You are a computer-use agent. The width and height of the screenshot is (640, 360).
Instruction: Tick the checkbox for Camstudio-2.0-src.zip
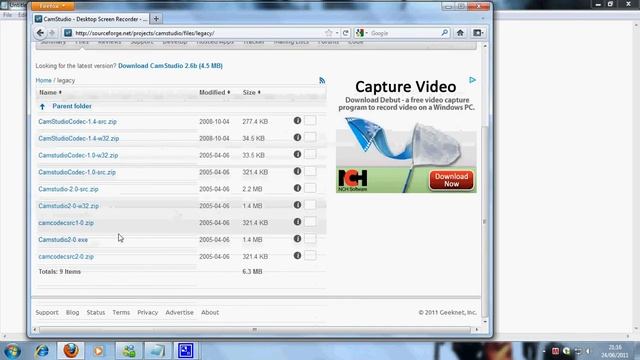(310, 188)
